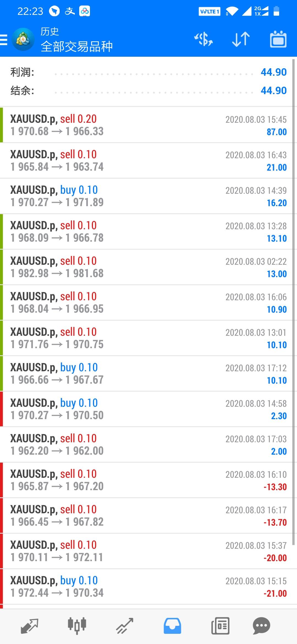Tap the 结余 balance summary row
Viewport: 297px width, 644px height.
(x=148, y=90)
